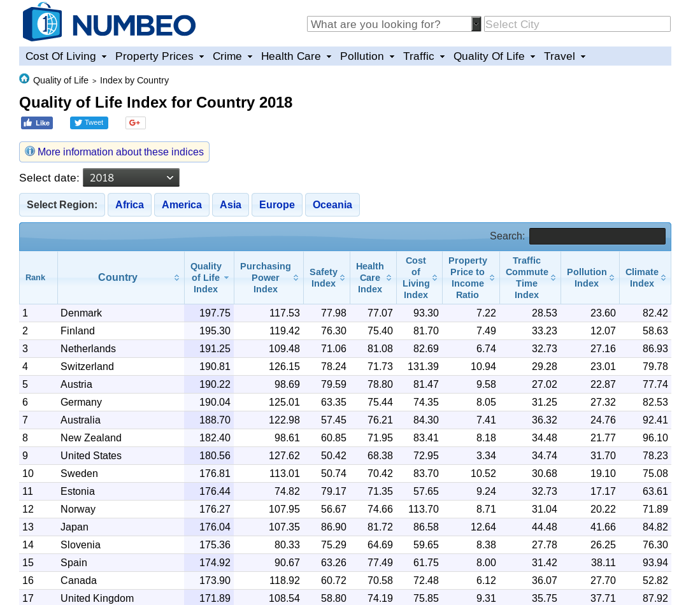The image size is (700, 605).
Task: Open the Cost Of Living menu
Action: (x=66, y=56)
